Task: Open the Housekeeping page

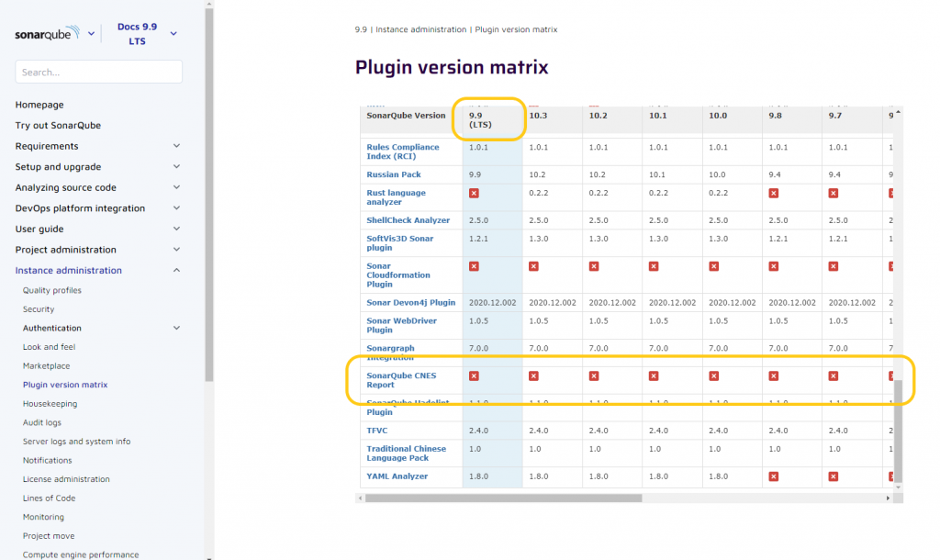Action: (50, 404)
